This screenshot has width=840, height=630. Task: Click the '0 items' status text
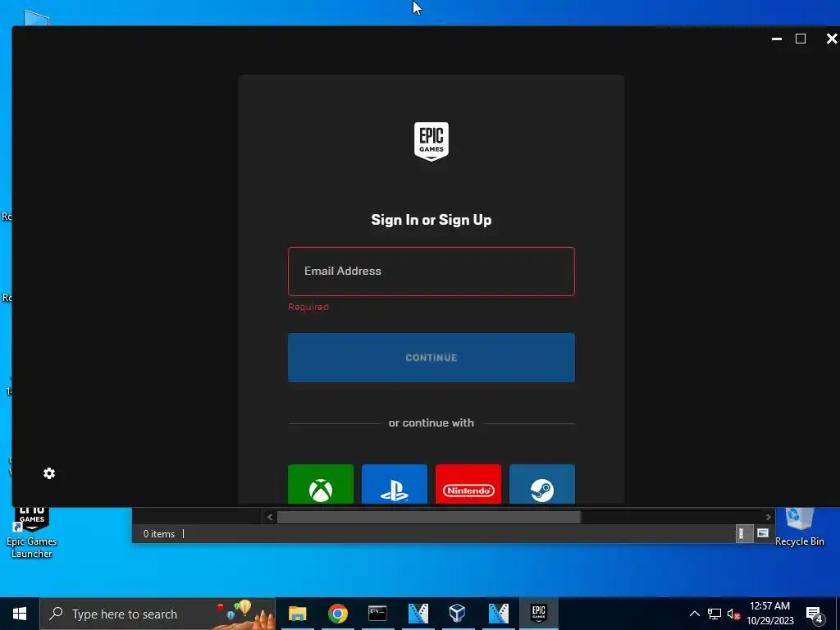coord(159,533)
